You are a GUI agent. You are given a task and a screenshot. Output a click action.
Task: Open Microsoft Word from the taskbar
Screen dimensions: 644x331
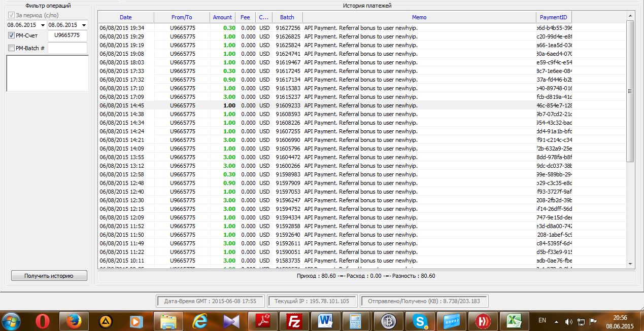(x=325, y=321)
